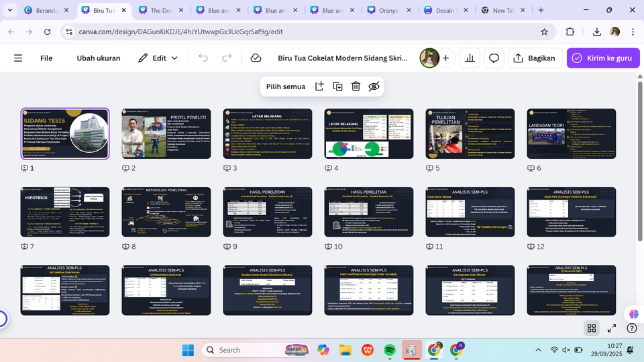Click Pilih semua to select all pages
The image size is (644, 362).
(286, 86)
